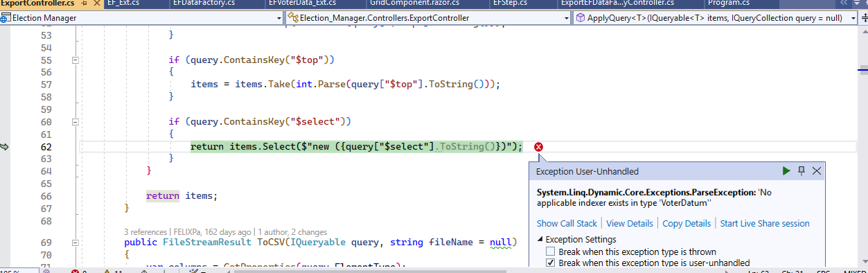Collapse the ToCSV method at line 69
Screen dimensions: 868x273
tap(75, 243)
